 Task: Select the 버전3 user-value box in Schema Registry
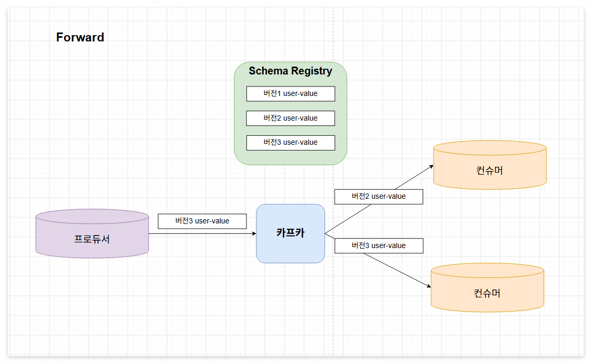click(x=290, y=143)
